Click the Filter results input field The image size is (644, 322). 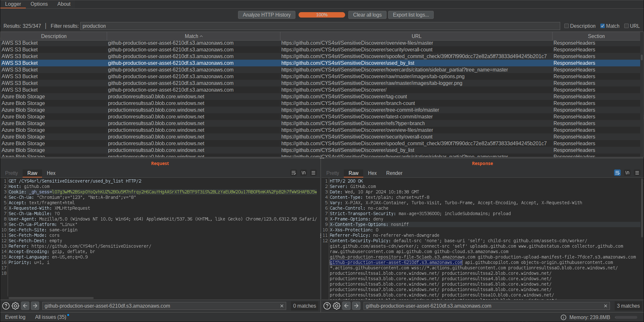coord(320,26)
